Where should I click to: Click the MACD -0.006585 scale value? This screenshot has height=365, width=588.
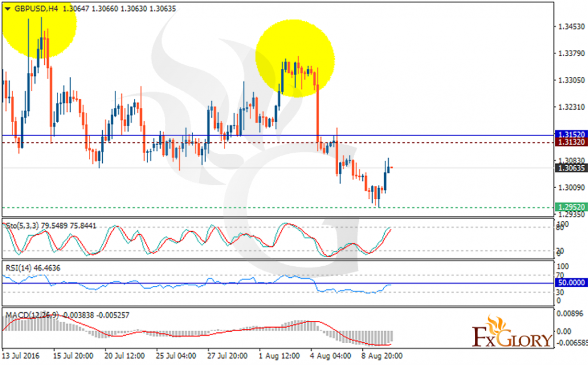(x=572, y=343)
